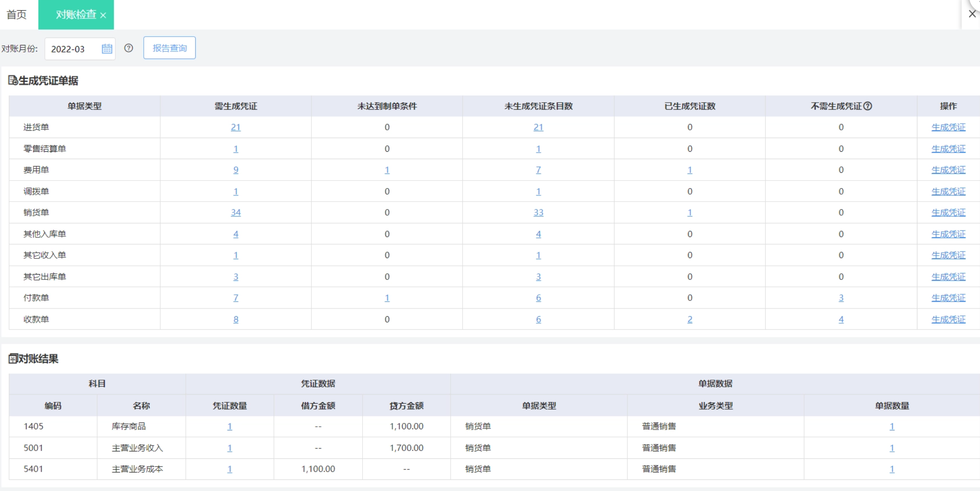Viewport: 980px width, 491px height.
Task: Open the 34 vouchers needed for 销货单
Action: pyautogui.click(x=236, y=213)
